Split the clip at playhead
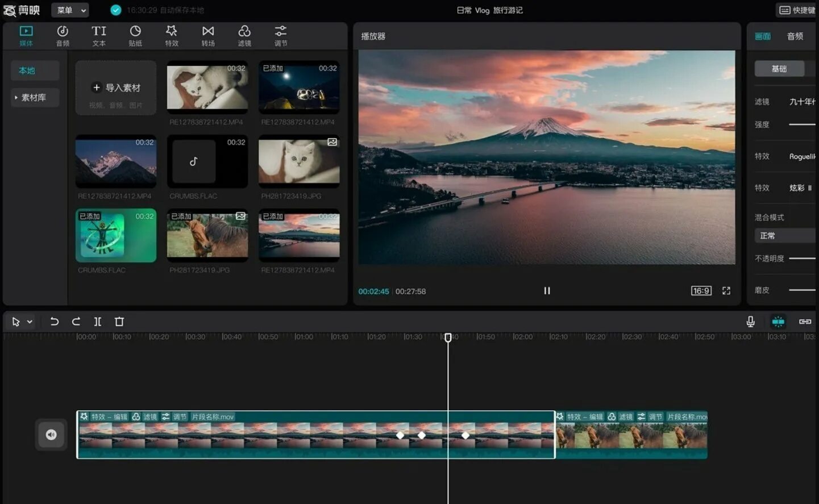This screenshot has width=819, height=504. [98, 322]
